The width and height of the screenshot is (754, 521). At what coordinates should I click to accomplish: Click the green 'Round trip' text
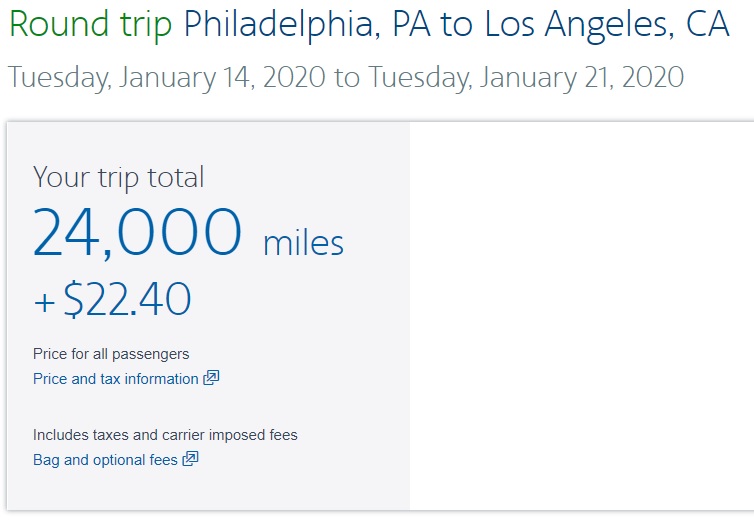click(x=92, y=24)
